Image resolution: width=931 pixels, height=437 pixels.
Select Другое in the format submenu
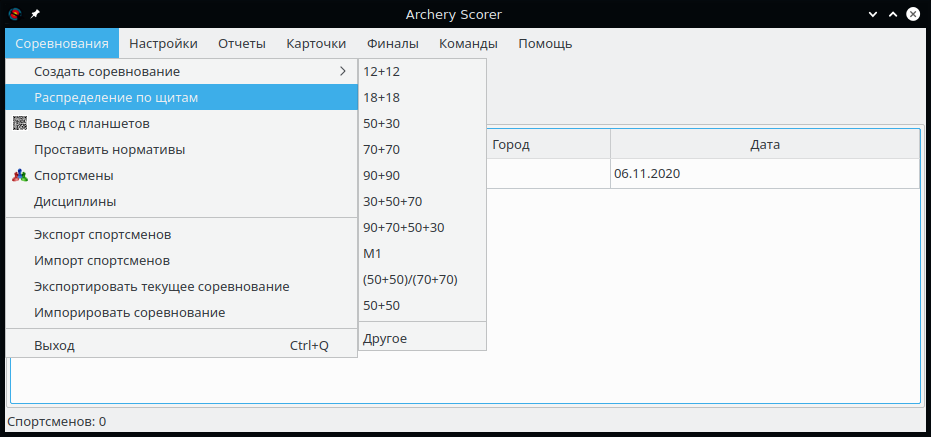coord(385,338)
